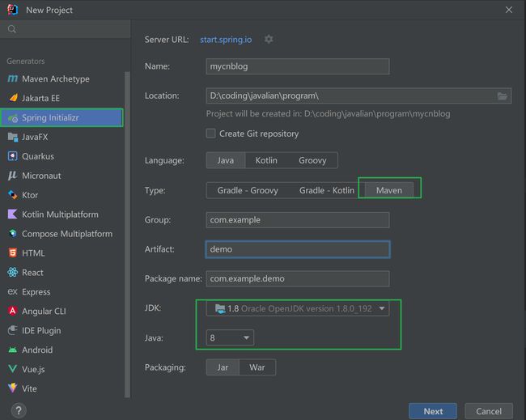Click the Micronaut mu icon
The image size is (526, 420).
coord(12,176)
